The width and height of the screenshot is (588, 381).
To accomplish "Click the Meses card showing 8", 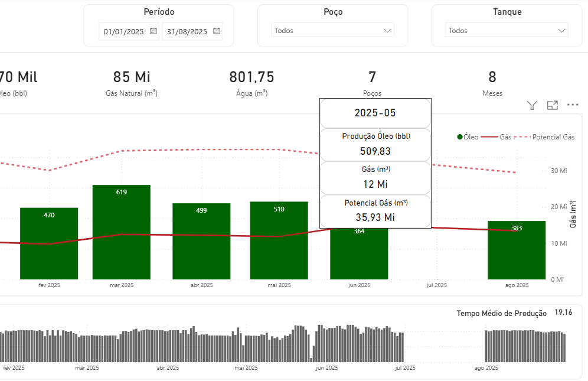I will pyautogui.click(x=492, y=83).
